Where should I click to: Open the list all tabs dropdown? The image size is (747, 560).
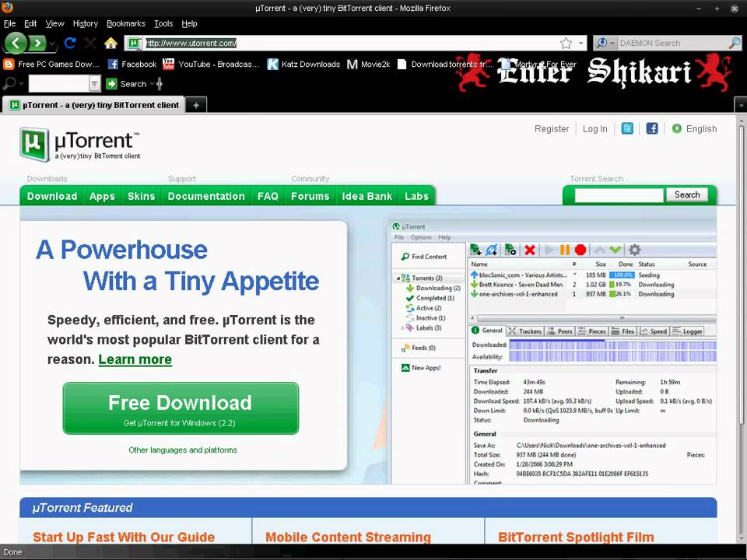coord(741,105)
